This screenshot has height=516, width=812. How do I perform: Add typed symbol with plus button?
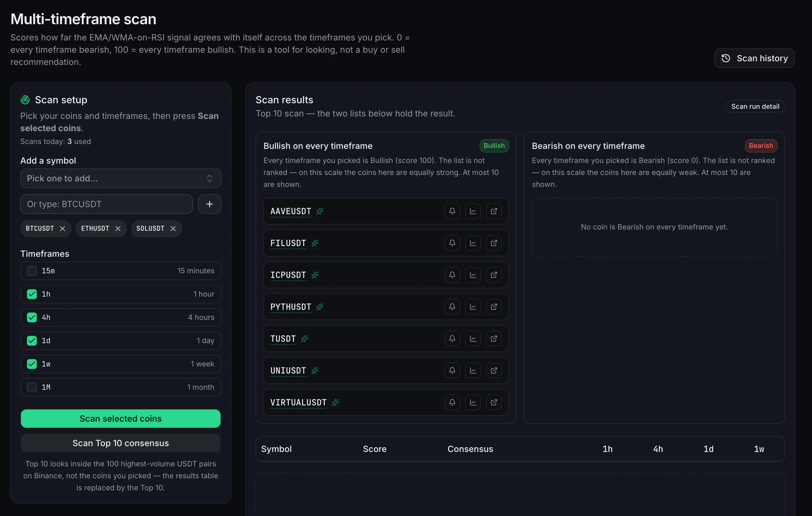[x=209, y=204]
